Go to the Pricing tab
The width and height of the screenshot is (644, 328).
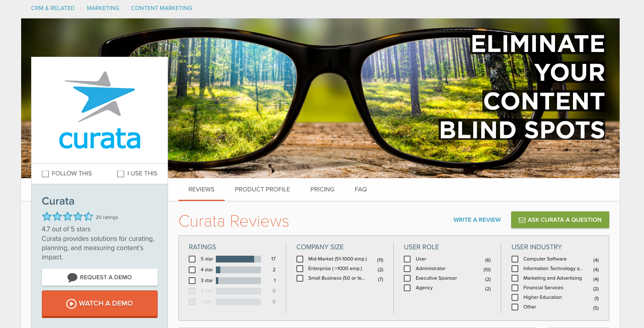322,189
